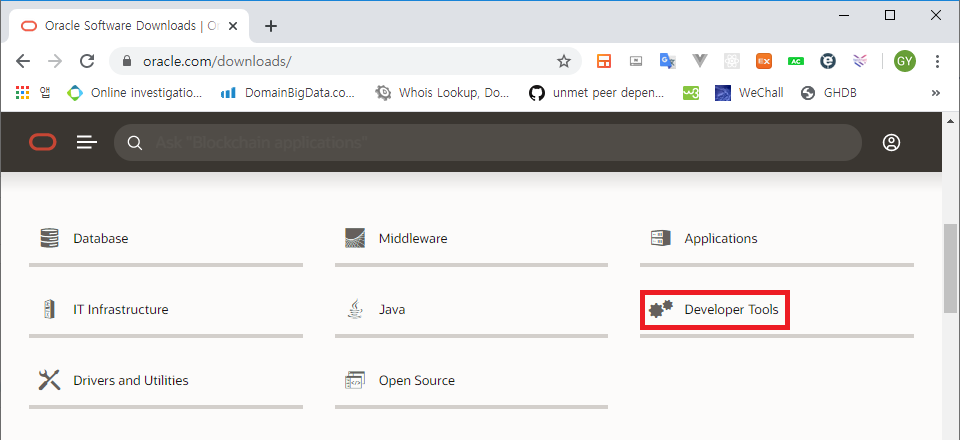Open the Chrome three-dot menu
The image size is (960, 440).
(x=937, y=61)
